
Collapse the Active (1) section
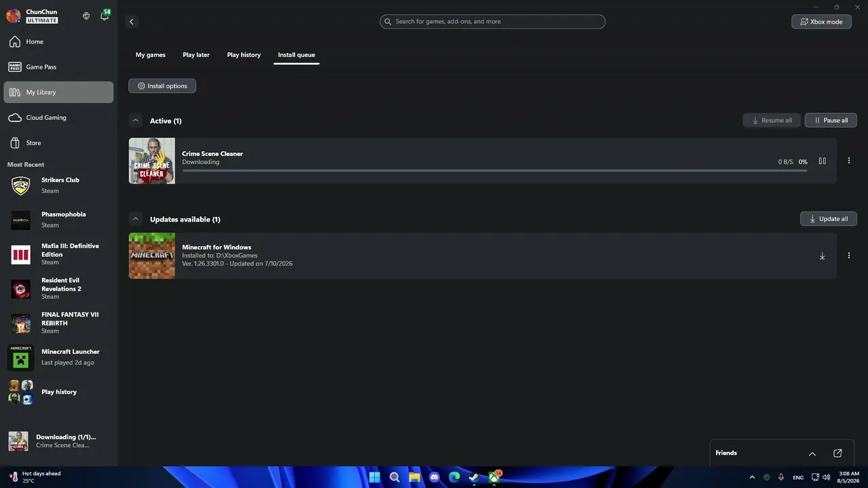(136, 121)
